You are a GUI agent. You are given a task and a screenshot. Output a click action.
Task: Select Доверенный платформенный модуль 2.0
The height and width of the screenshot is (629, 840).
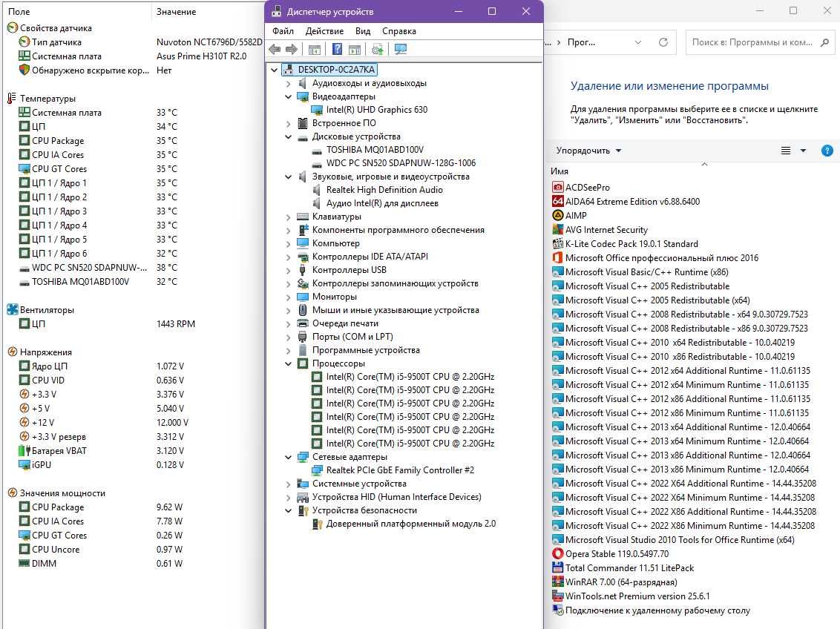coord(411,524)
